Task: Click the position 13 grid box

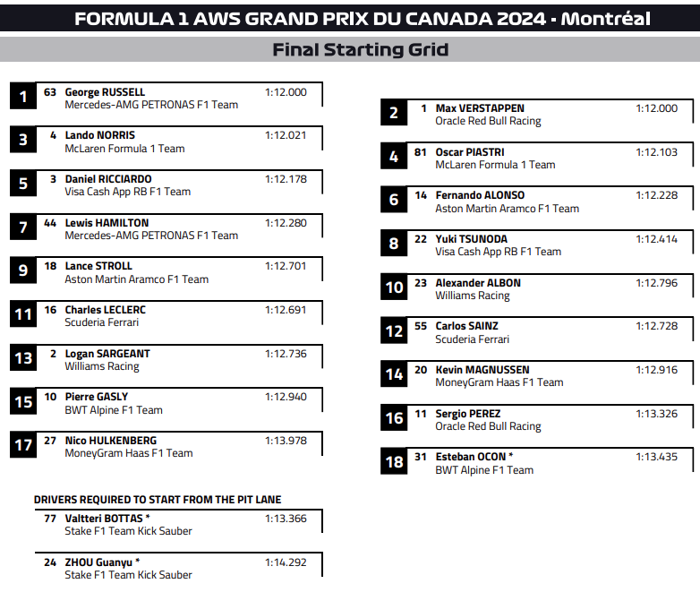Action: pos(23,358)
